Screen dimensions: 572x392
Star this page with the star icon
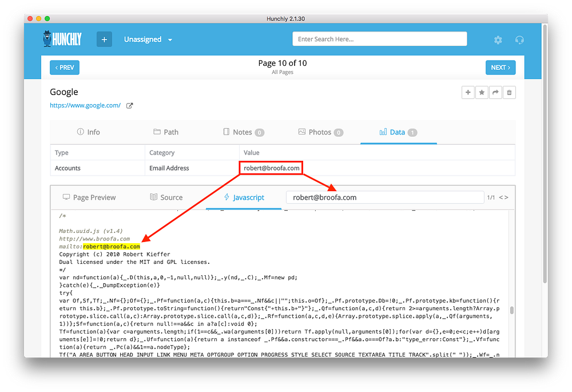[x=482, y=93]
